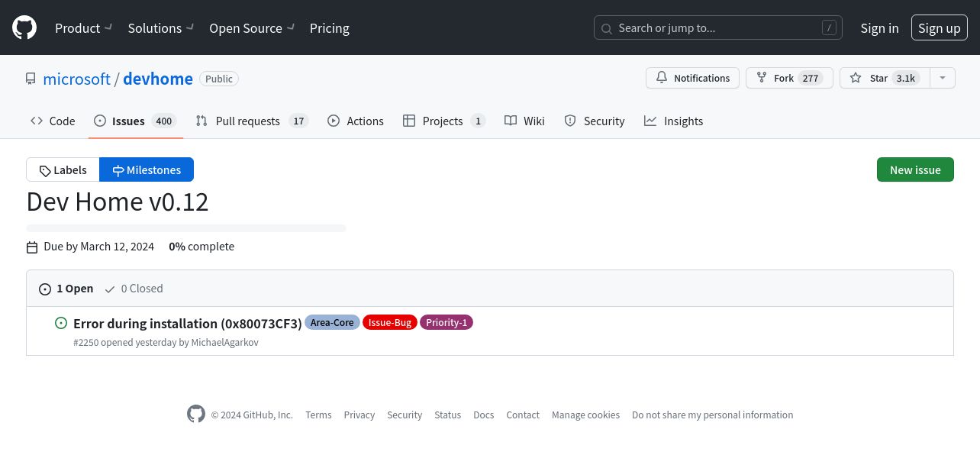This screenshot has width=980, height=455.
Task: Open the footer Terms link
Action: point(318,415)
